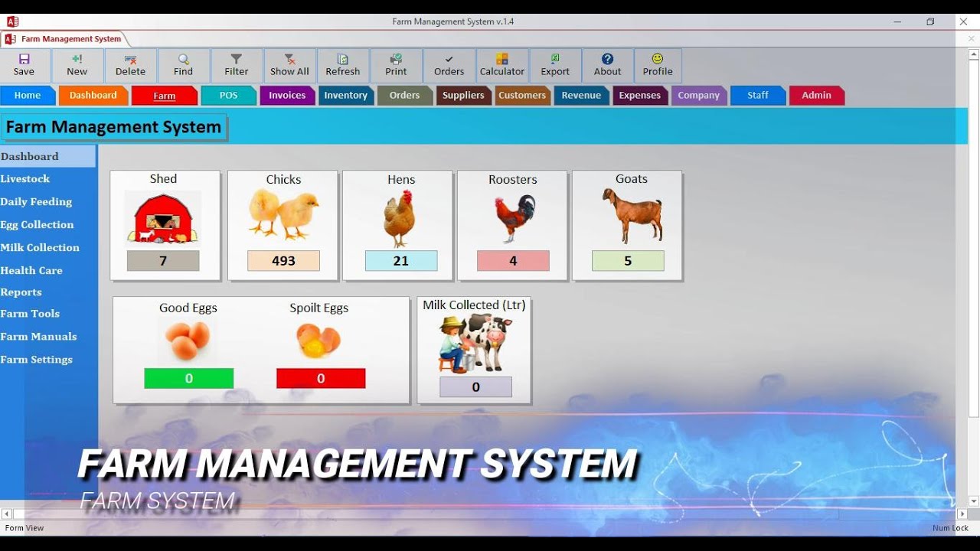Go to Daily Feeding
This screenshot has height=551, width=980.
[36, 202]
